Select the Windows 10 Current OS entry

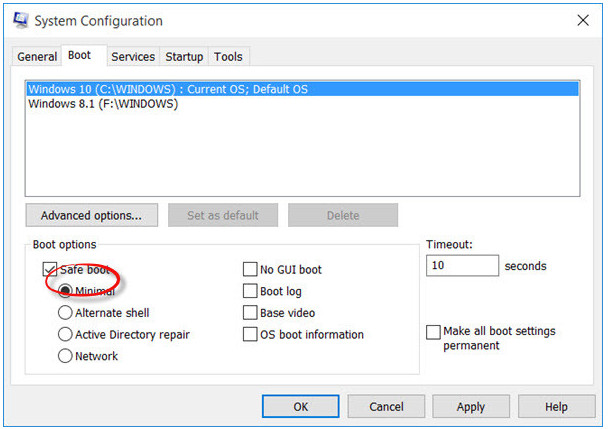(x=302, y=89)
